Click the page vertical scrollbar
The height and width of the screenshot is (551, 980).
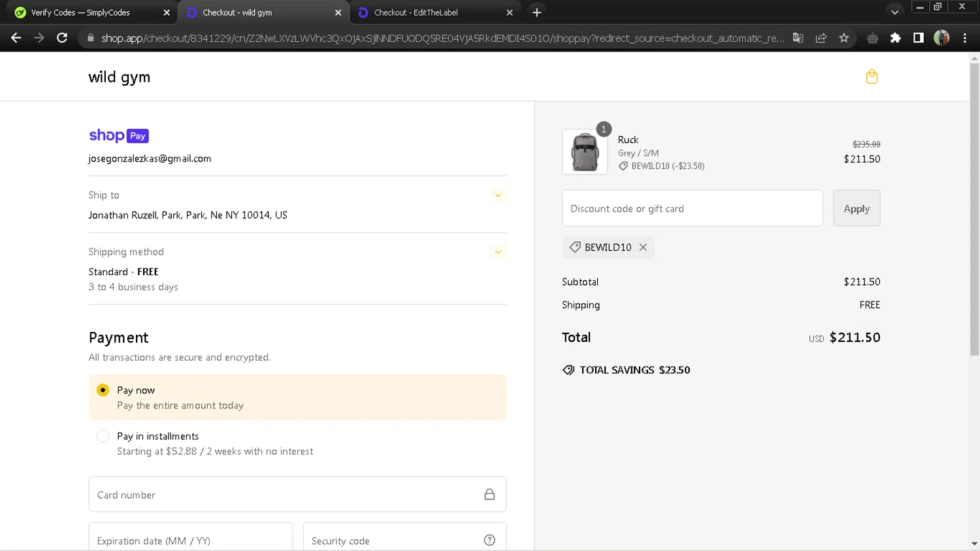(974, 209)
